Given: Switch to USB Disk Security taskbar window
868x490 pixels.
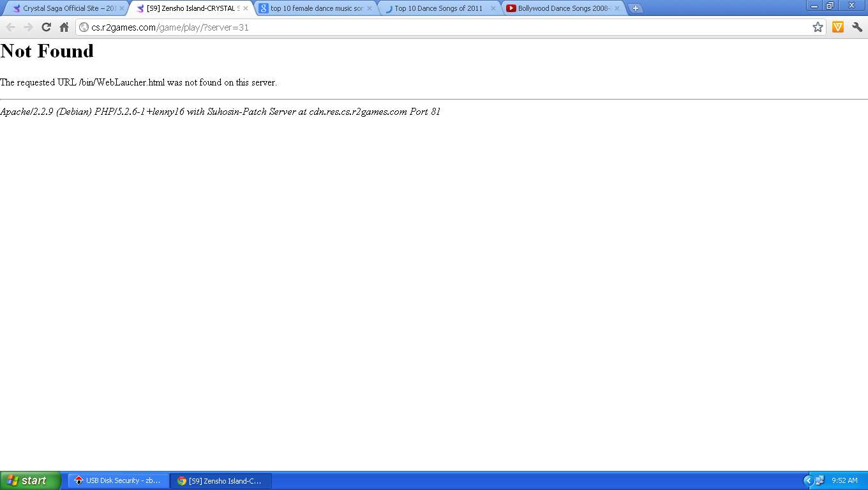Looking at the screenshot, I should pyautogui.click(x=119, y=480).
